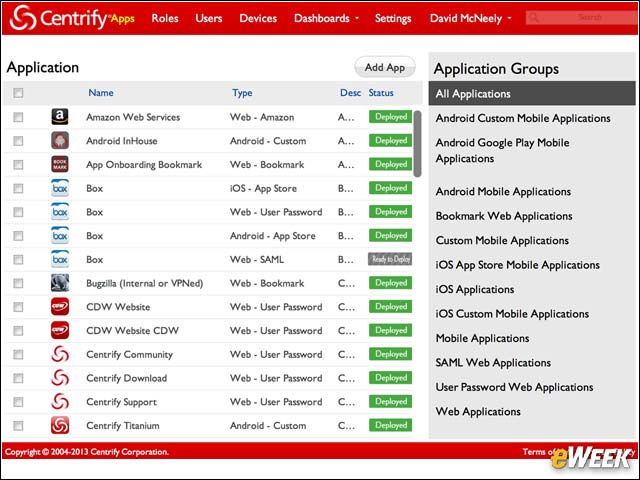Click the Bugzilla app icon
Screen dimensions: 640x480
tap(60, 283)
